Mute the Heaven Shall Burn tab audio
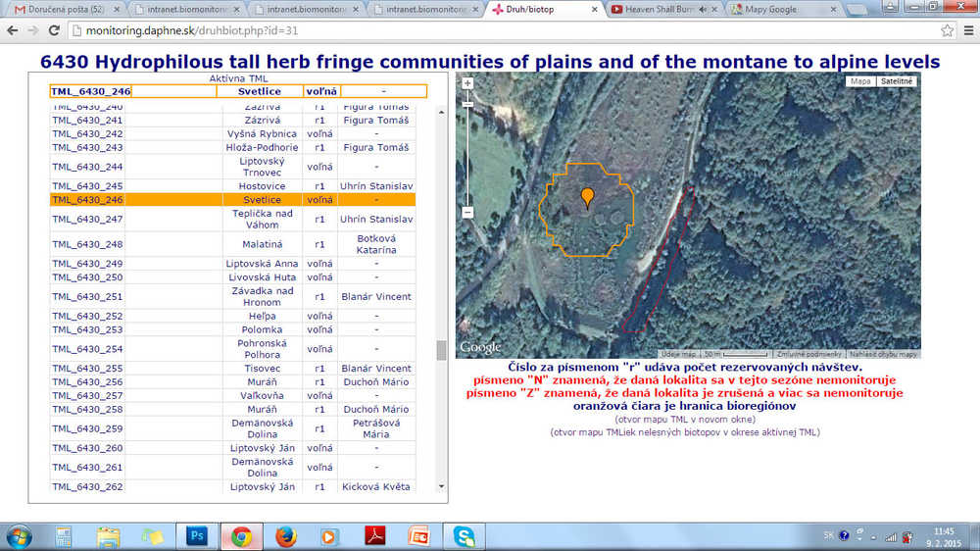 703,10
